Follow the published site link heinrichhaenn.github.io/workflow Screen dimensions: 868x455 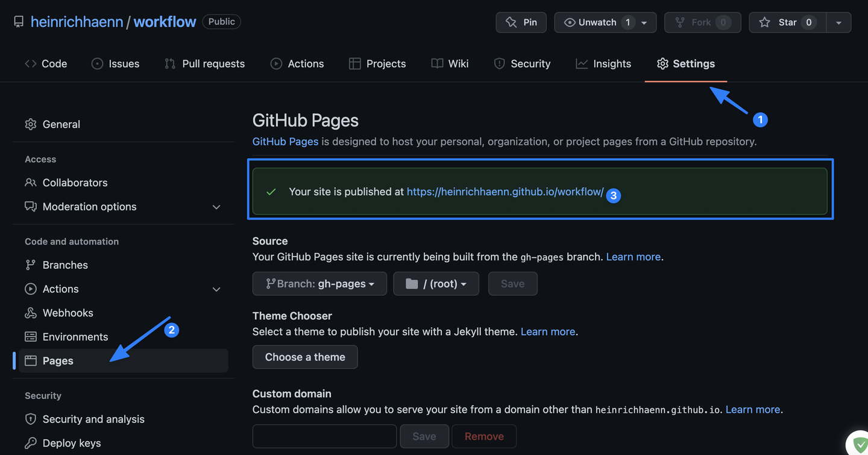(x=505, y=192)
